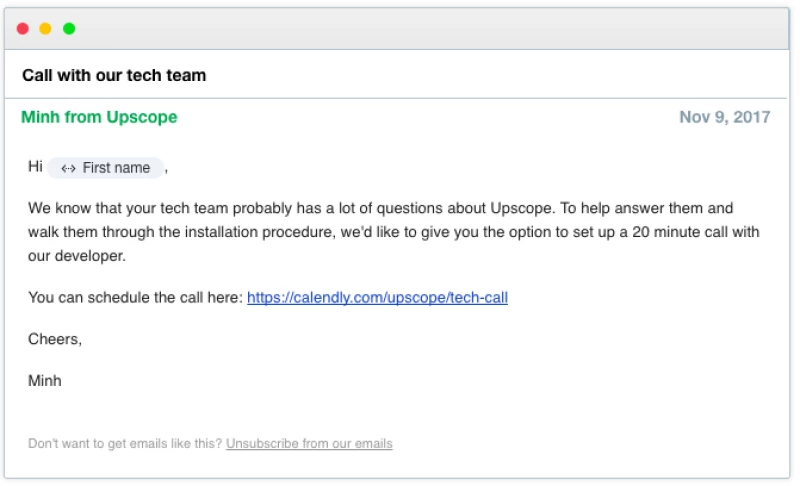Click sender name Minh from Upscope
This screenshot has width=800, height=486.
[99, 117]
